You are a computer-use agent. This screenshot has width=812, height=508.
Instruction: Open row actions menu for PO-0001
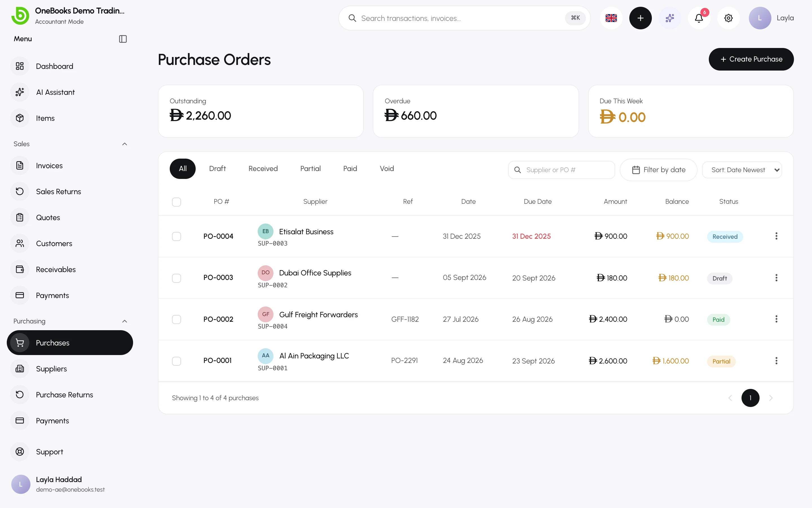click(x=776, y=361)
